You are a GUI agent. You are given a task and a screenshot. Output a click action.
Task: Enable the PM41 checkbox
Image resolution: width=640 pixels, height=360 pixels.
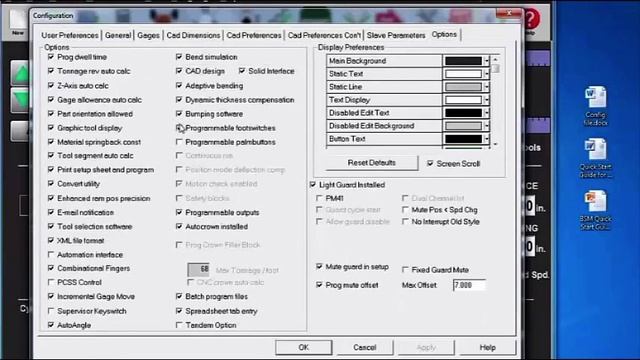[x=319, y=198]
